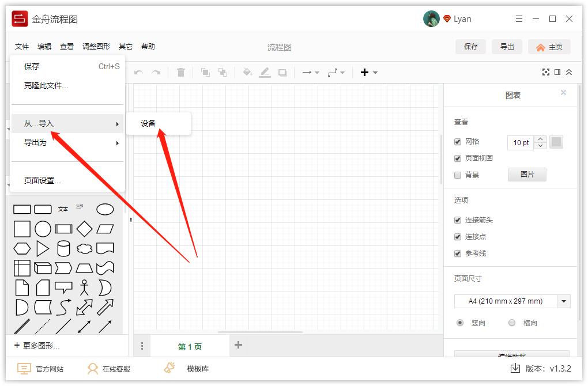Viewport: 588px width, 386px height.
Task: Click the line color pen icon
Action: tap(265, 72)
